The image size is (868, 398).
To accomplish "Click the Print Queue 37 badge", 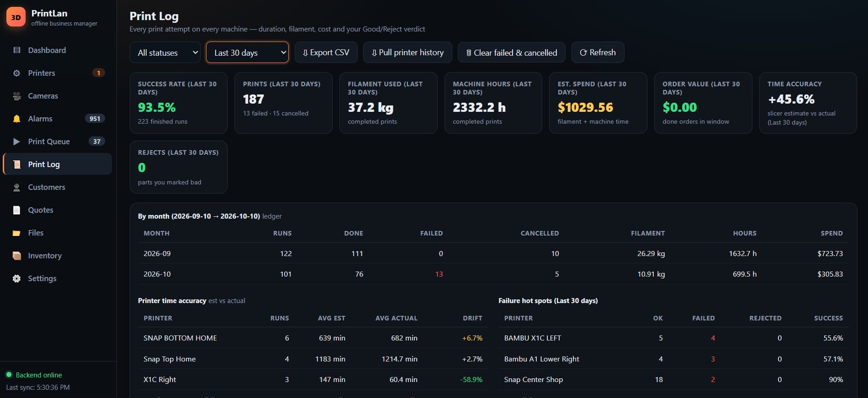I will coord(97,141).
